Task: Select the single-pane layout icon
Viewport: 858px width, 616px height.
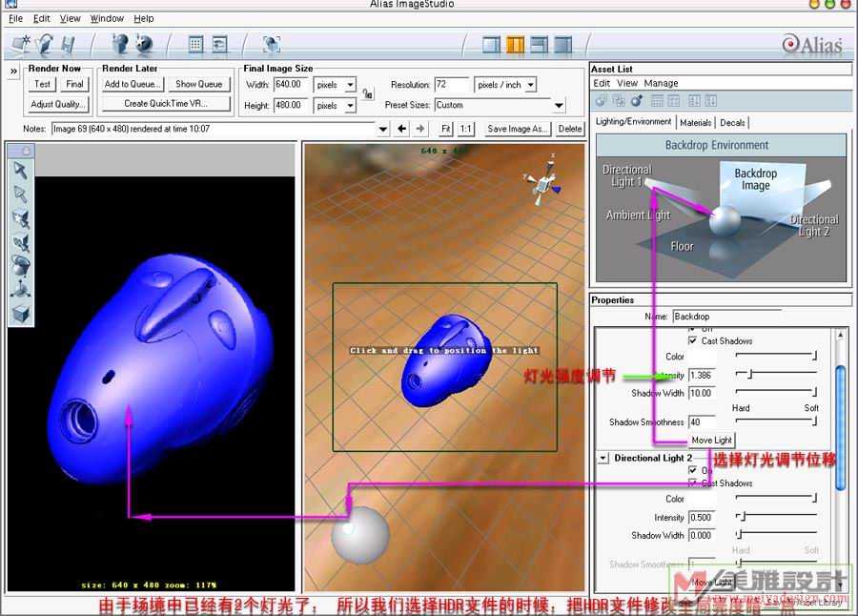Action: coord(491,45)
